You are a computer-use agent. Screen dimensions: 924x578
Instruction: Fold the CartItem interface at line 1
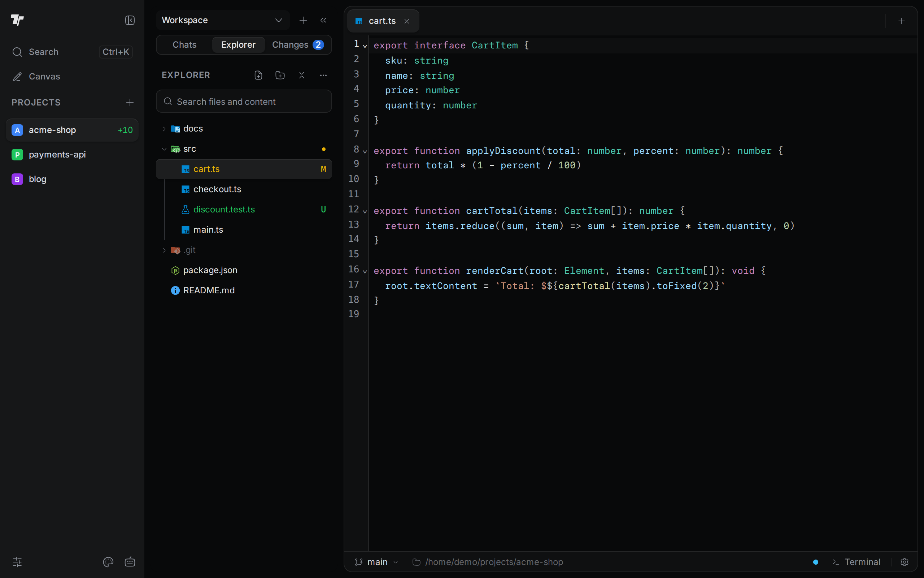(365, 46)
